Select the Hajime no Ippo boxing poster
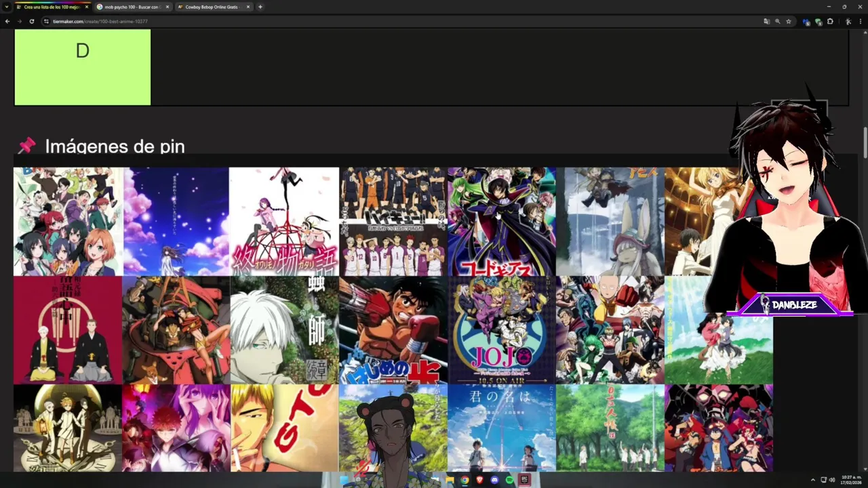Viewport: 868px width, 488px height. tap(393, 330)
